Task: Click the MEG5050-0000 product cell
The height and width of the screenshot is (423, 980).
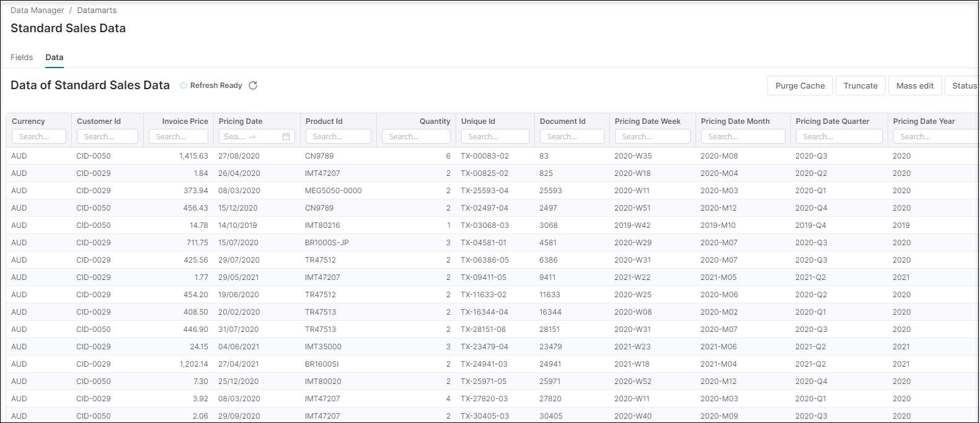Action: pyautogui.click(x=333, y=191)
